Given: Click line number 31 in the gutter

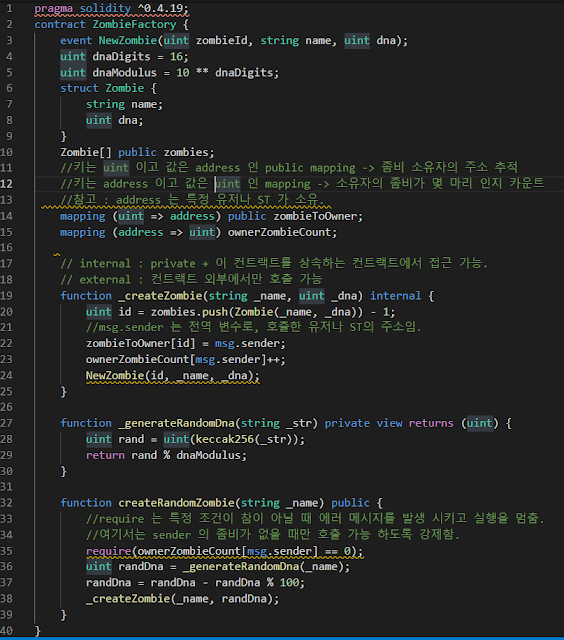Looking at the screenshot, I should click(7, 487).
